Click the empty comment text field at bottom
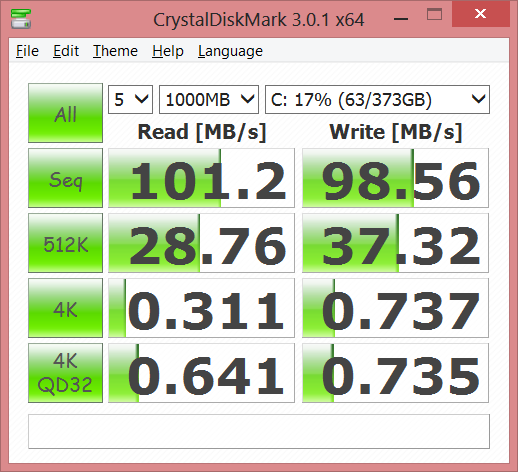The width and height of the screenshot is (518, 472). 259,431
